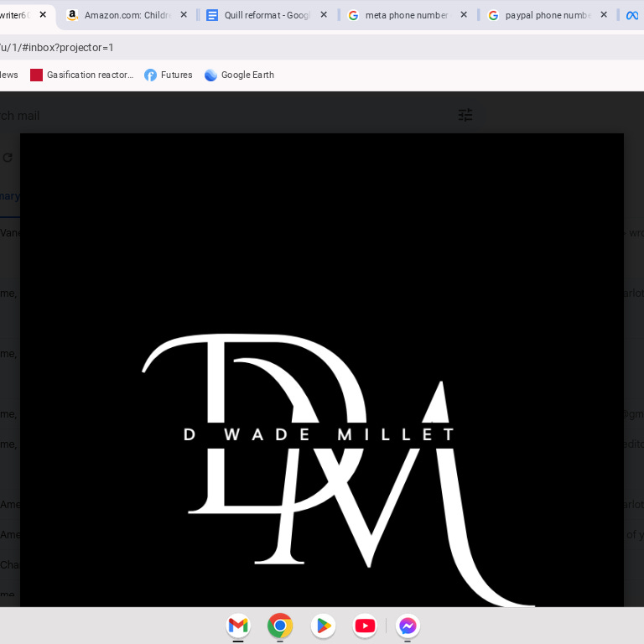The image size is (644, 644).
Task: Switch to the paypal phone number tab
Action: [547, 15]
